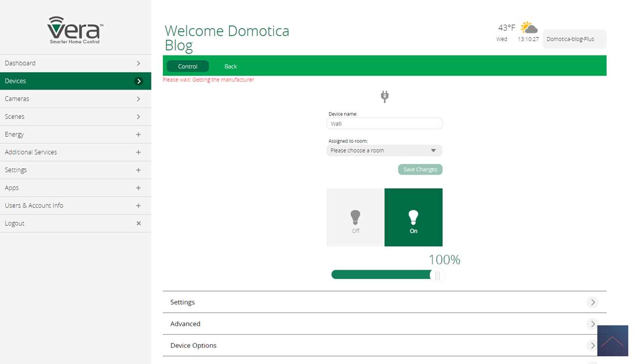Select the Control tab

188,67
